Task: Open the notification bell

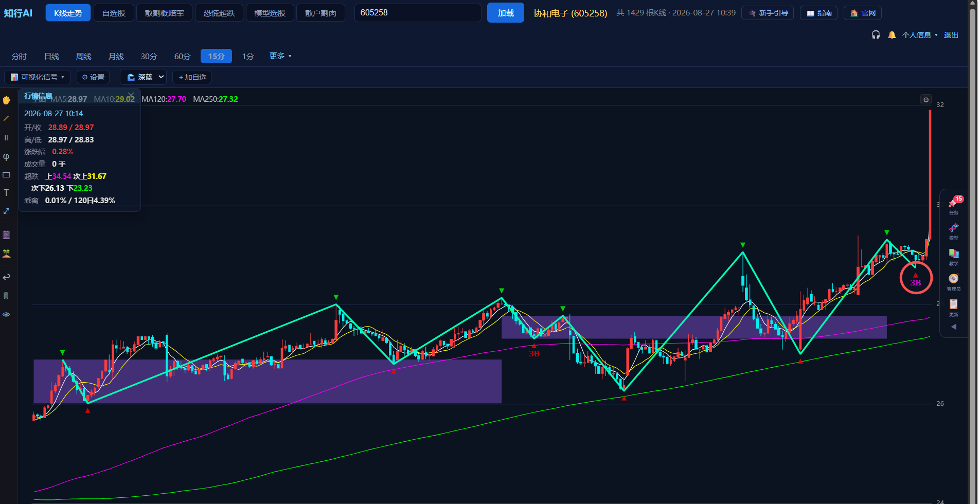Action: tap(892, 35)
